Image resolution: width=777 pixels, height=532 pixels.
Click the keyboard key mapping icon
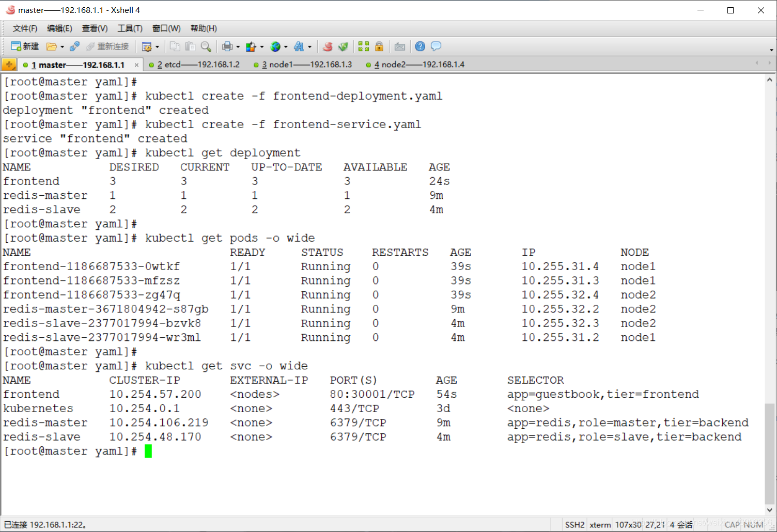click(400, 46)
